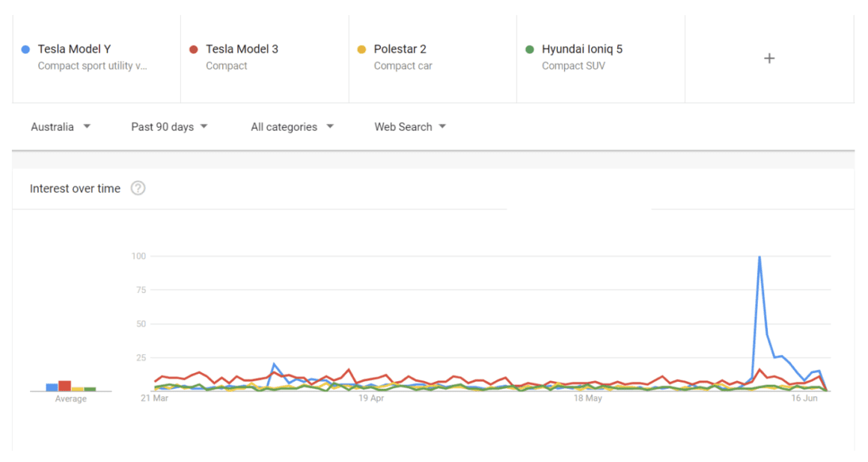This screenshot has width=868, height=462.
Task: Expand the All categories dropdown
Action: coord(292,127)
